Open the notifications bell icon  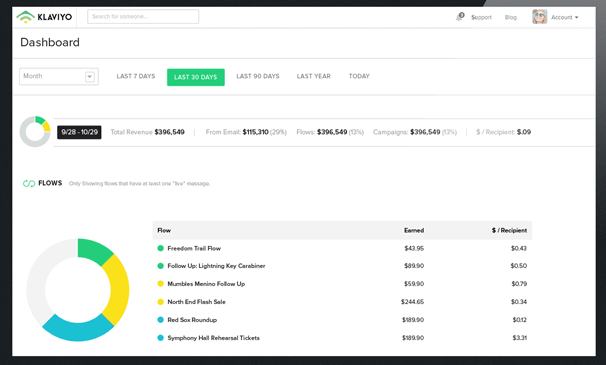coord(460,17)
